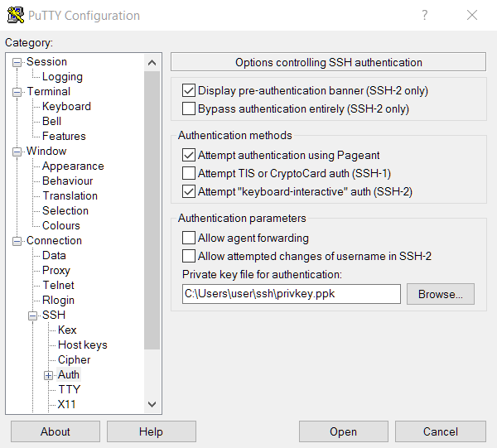Viewport: 497px width, 448px height.
Task: Collapse the Connection tree node
Action: [17, 242]
